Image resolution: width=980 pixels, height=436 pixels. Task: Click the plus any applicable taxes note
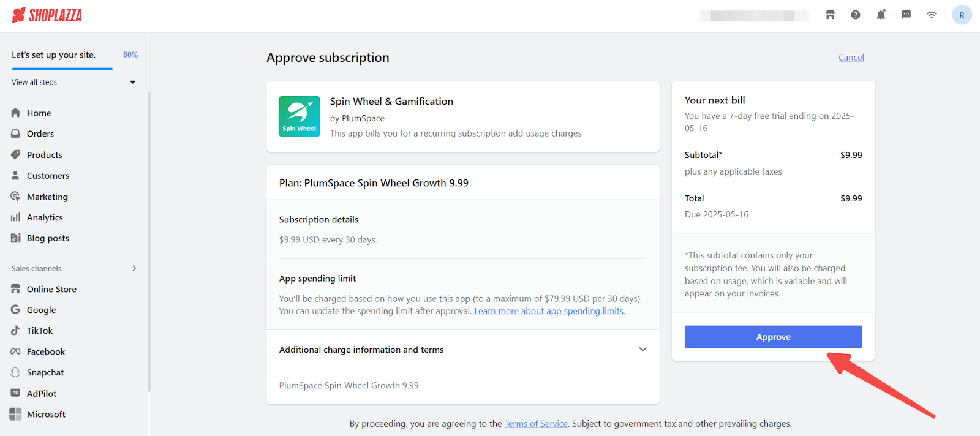(x=733, y=171)
